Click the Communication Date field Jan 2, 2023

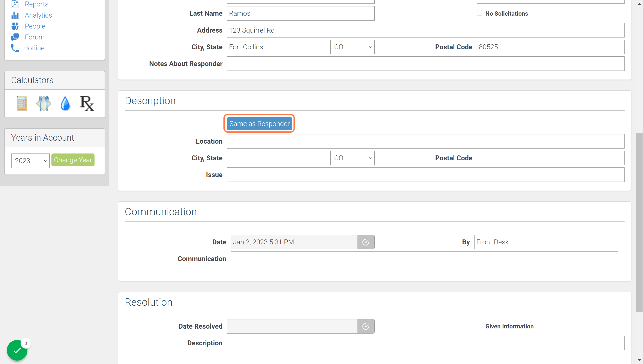pos(294,242)
